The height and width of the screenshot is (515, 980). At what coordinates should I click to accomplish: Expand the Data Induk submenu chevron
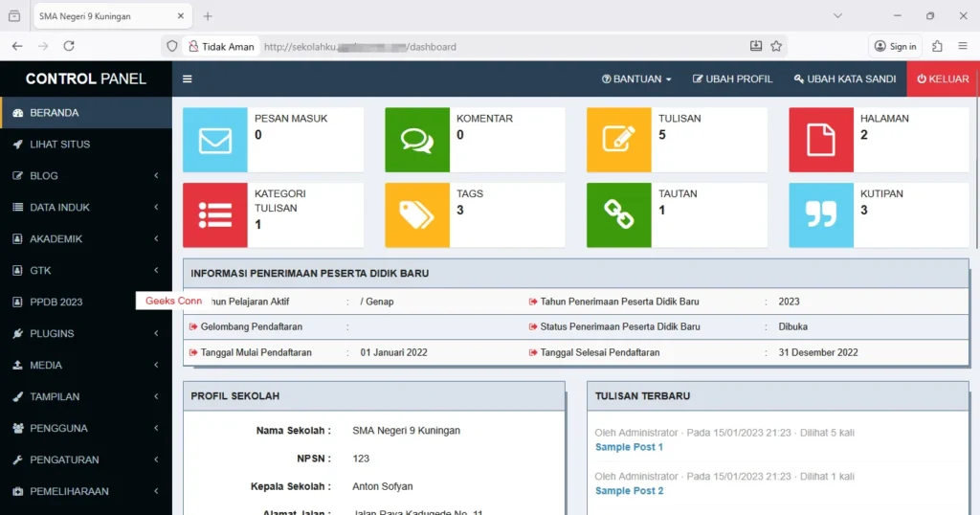click(156, 207)
